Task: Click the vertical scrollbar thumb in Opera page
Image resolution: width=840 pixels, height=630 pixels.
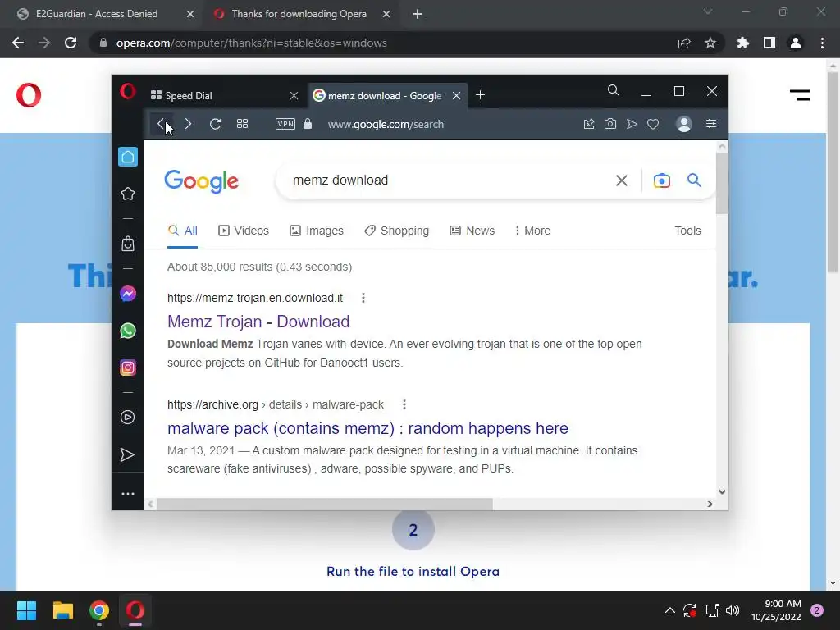Action: tap(722, 183)
